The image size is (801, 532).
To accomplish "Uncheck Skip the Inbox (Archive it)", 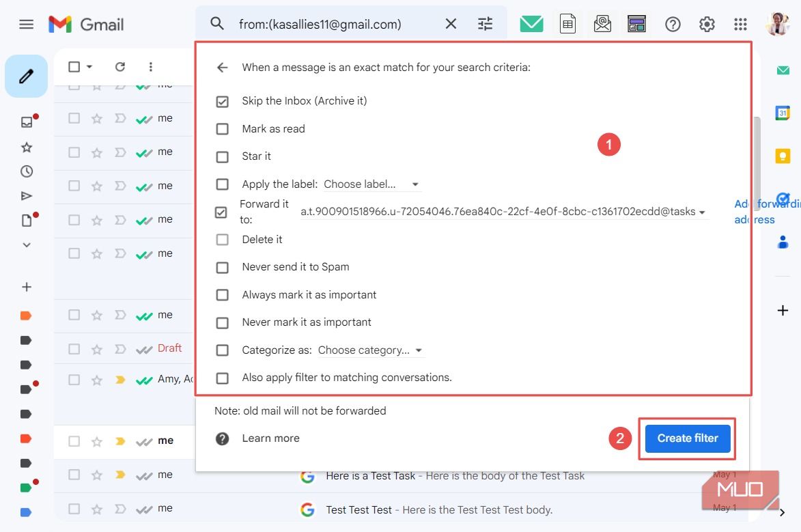I will tap(222, 102).
